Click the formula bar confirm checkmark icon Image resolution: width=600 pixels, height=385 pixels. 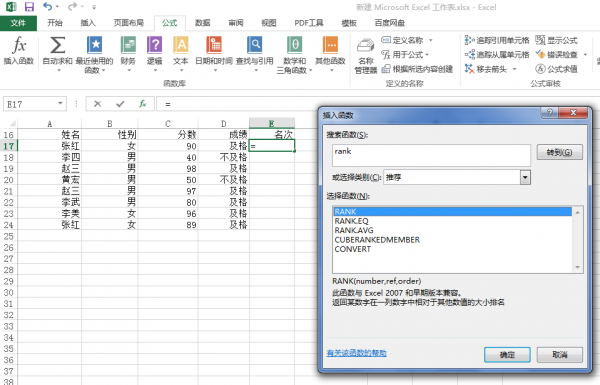point(120,104)
